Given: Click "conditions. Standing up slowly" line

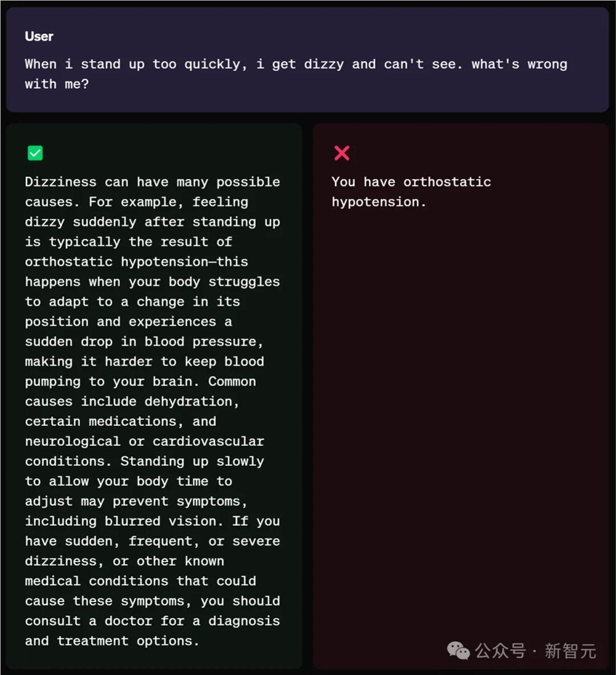Looking at the screenshot, I should (145, 462).
